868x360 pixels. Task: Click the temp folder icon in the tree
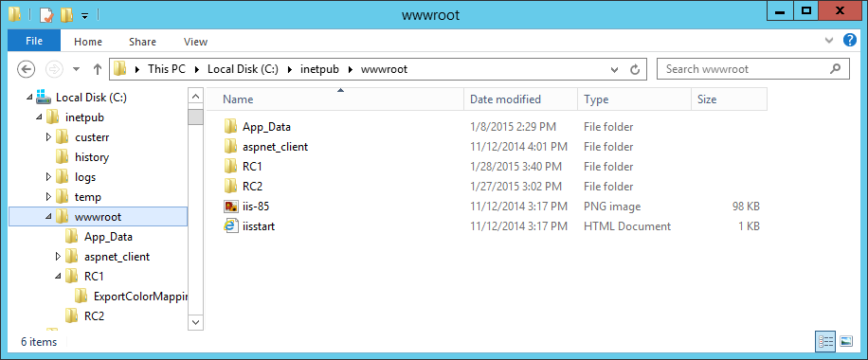(62, 197)
